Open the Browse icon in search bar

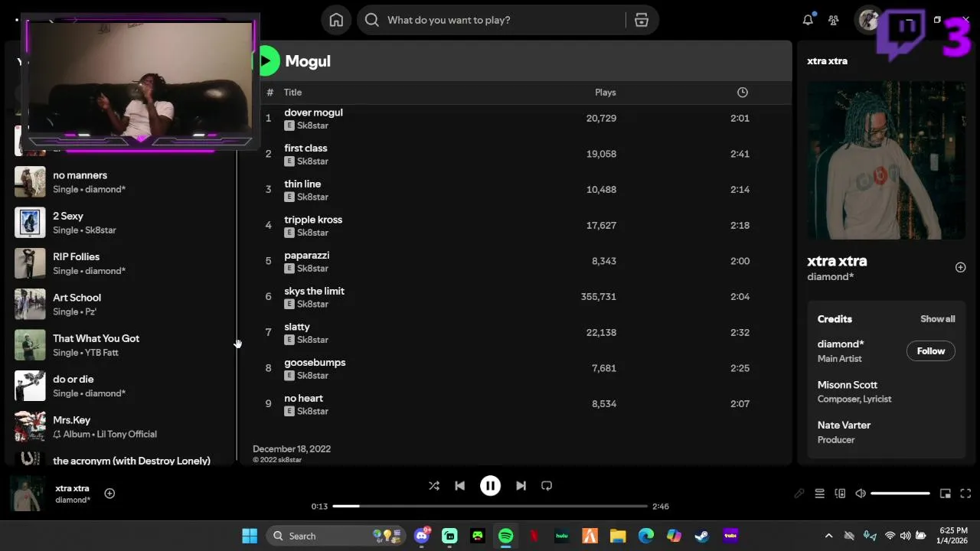(642, 20)
